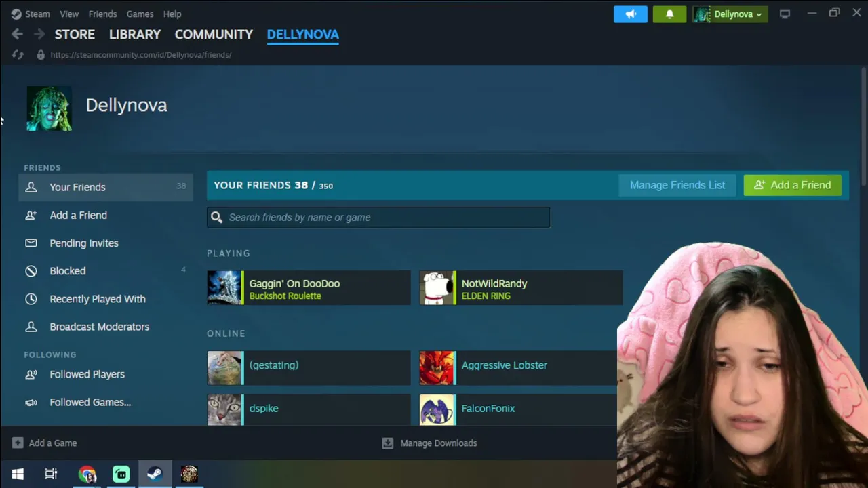The width and height of the screenshot is (868, 488).
Task: Click the Steam logo menu icon
Action: point(16,14)
